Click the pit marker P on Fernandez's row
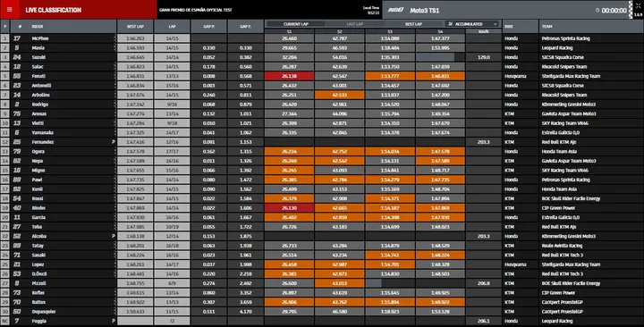The width and height of the screenshot is (644, 327). tap(114, 142)
